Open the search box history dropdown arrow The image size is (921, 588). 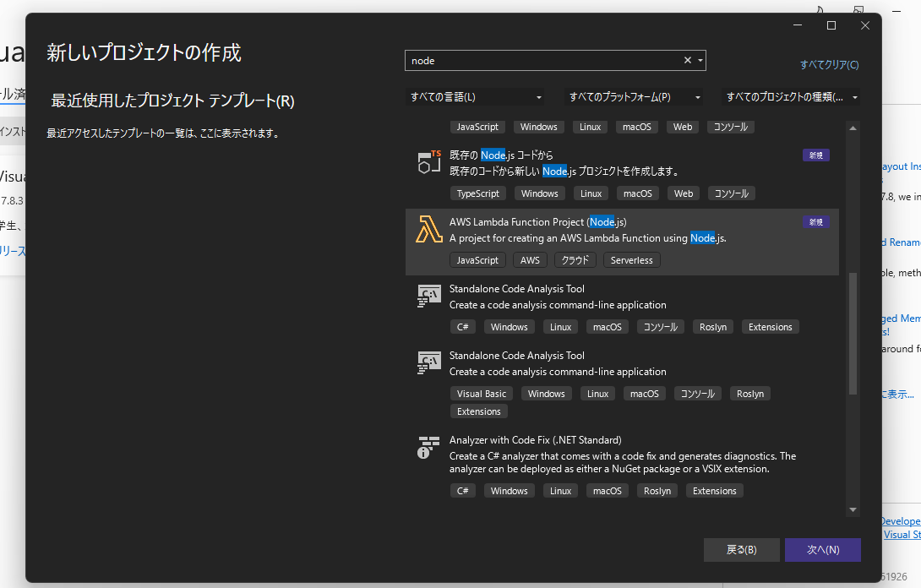(x=700, y=61)
